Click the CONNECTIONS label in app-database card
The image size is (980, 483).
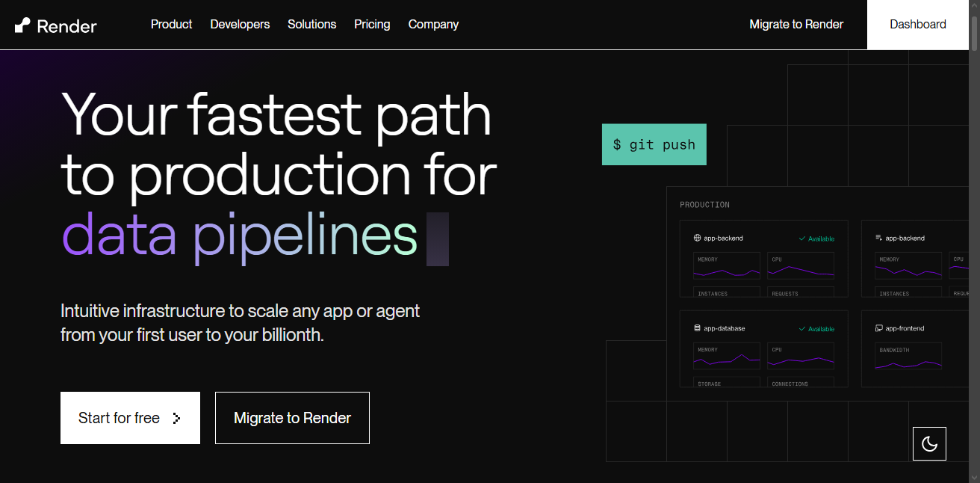pos(790,384)
